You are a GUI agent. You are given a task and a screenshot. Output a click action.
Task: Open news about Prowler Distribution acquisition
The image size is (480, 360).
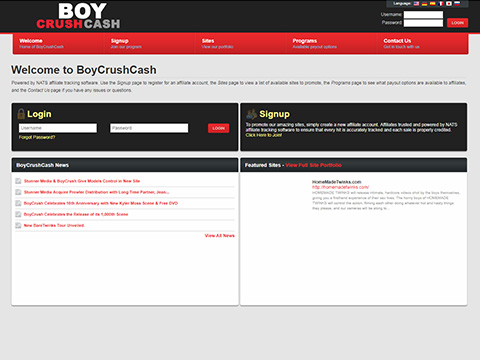pos(96,192)
